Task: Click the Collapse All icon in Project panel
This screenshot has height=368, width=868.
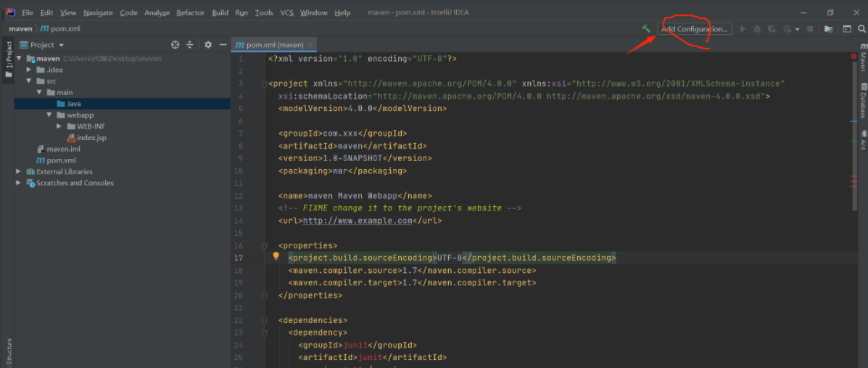Action: click(190, 45)
